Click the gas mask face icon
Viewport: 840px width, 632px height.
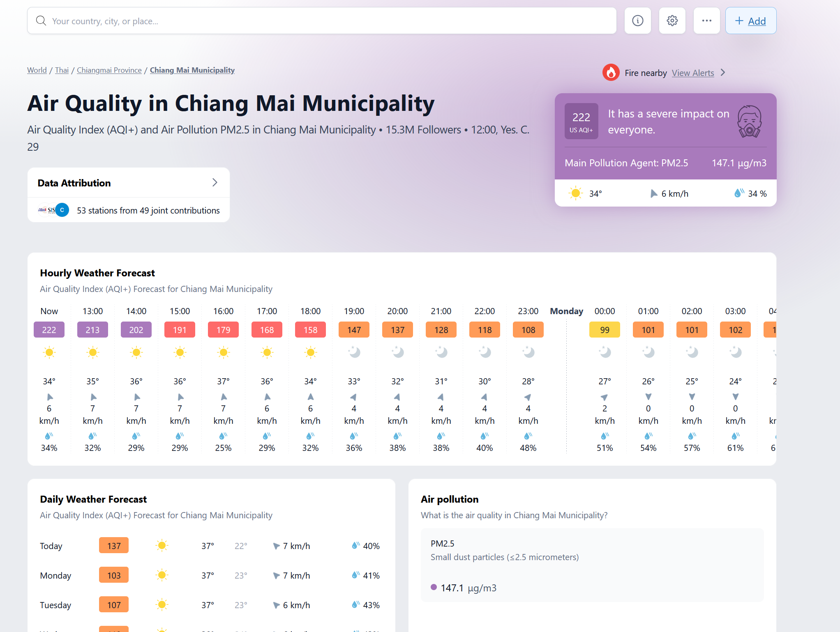(x=749, y=122)
